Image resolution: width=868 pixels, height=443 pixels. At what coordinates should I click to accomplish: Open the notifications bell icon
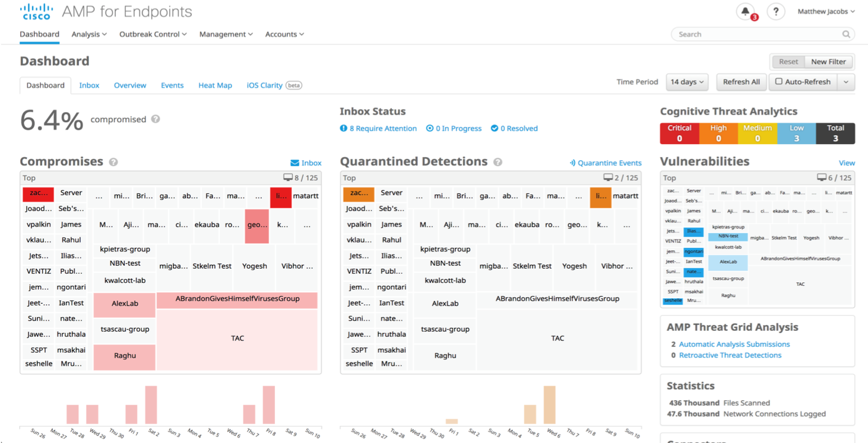tap(745, 11)
